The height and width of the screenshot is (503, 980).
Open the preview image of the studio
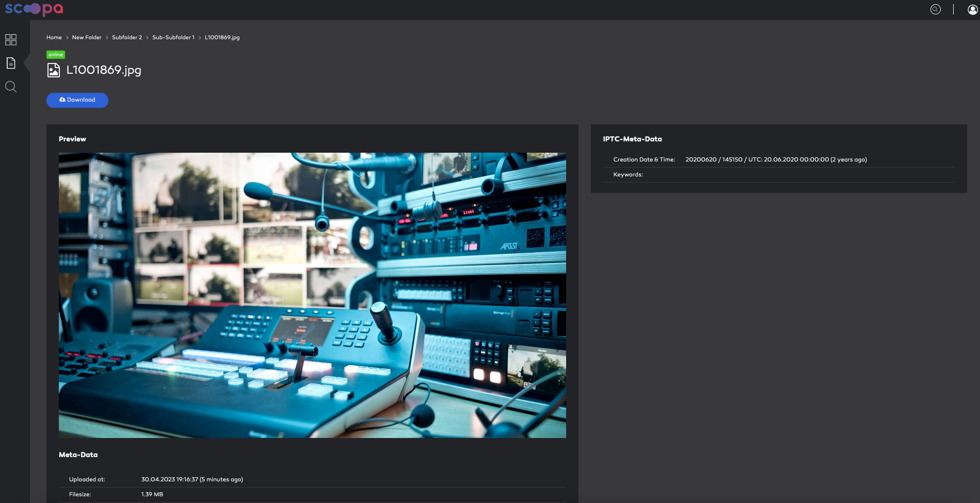[312, 295]
